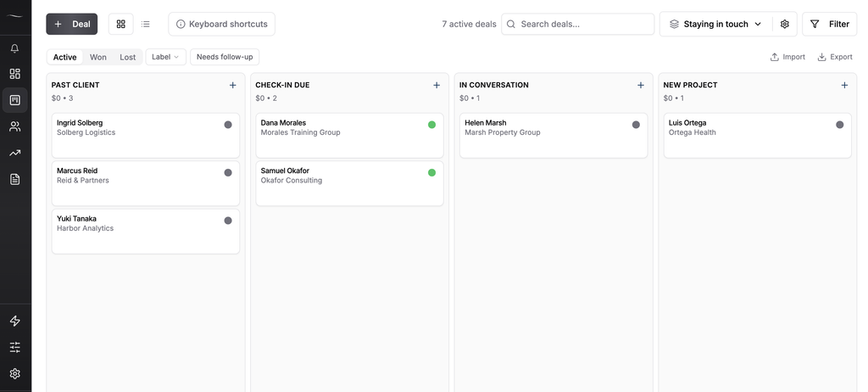Image resolution: width=868 pixels, height=392 pixels.
Task: Open the Luis Ortega deal card
Action: click(x=757, y=136)
